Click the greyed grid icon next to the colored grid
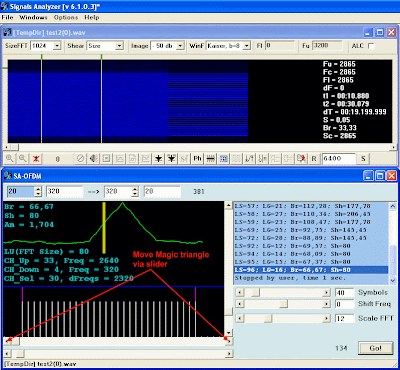Viewport: 400px width, 370px height. tap(236, 159)
